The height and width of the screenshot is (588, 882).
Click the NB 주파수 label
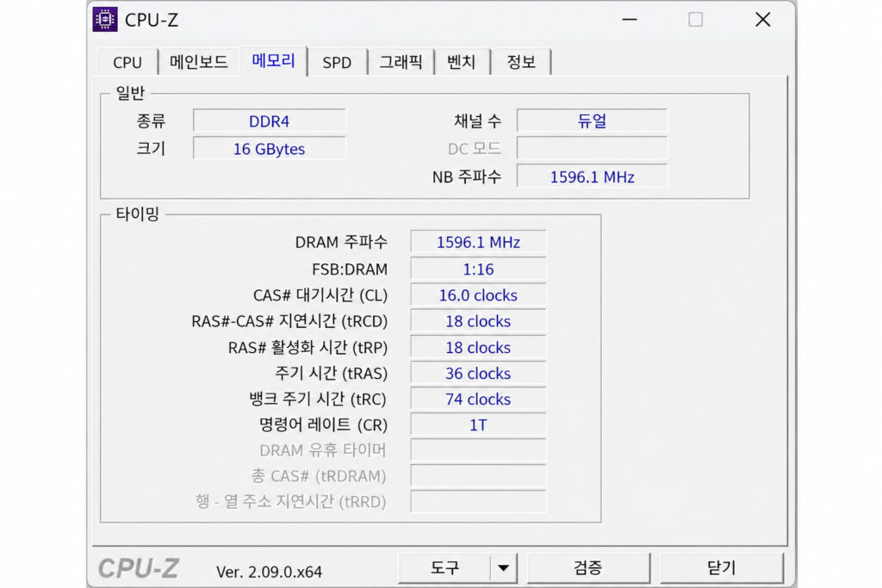tap(466, 177)
